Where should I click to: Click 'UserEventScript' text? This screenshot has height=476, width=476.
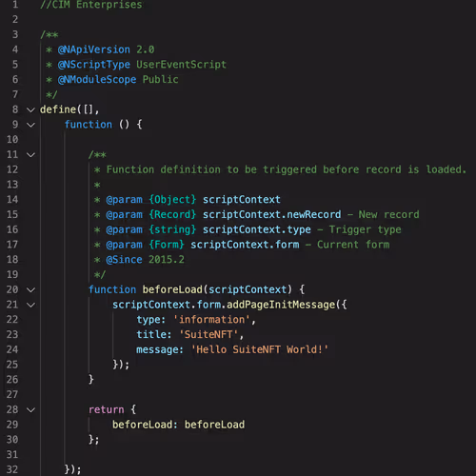[181, 65]
